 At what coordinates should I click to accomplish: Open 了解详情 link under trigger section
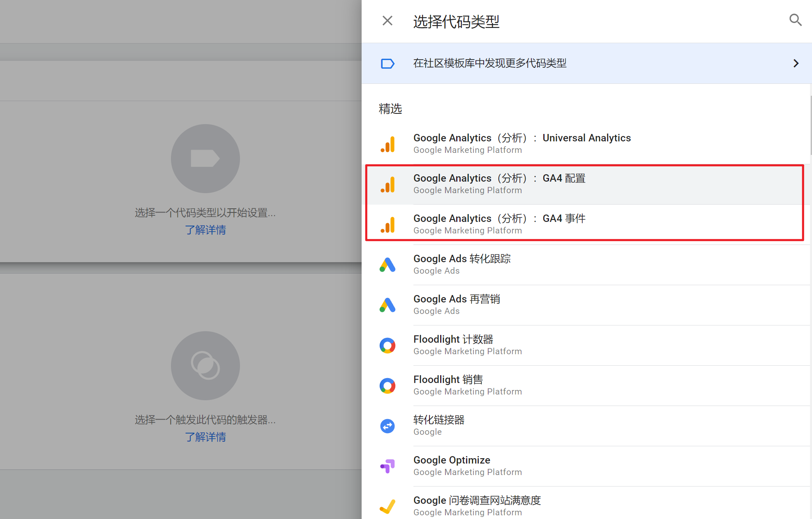(x=205, y=437)
